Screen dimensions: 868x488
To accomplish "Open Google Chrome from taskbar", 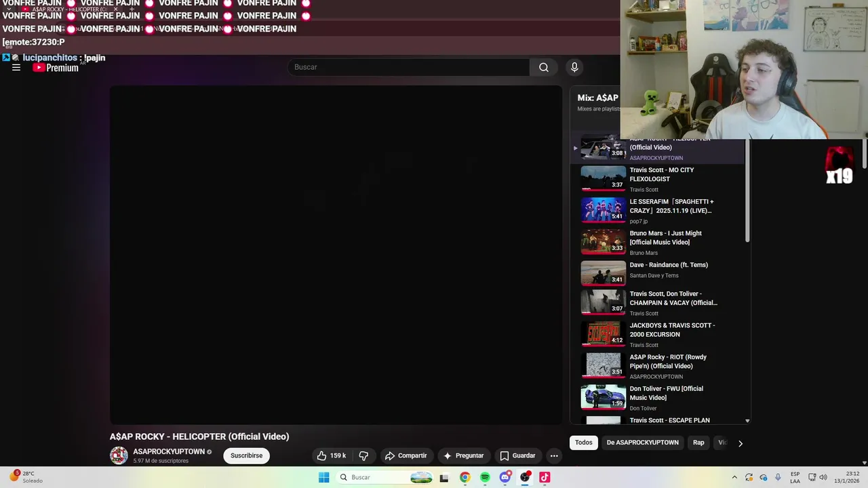I will click(465, 477).
